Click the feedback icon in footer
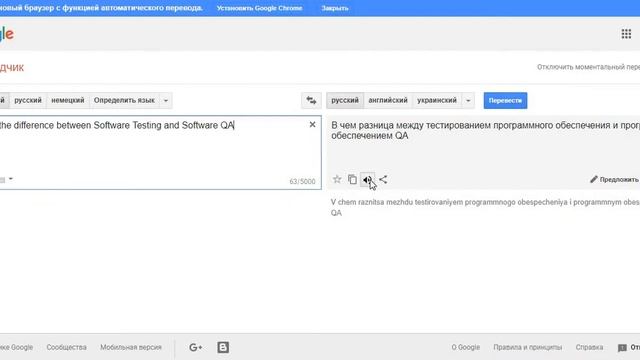Image resolution: width=640 pixels, height=360 pixels. 622,348
